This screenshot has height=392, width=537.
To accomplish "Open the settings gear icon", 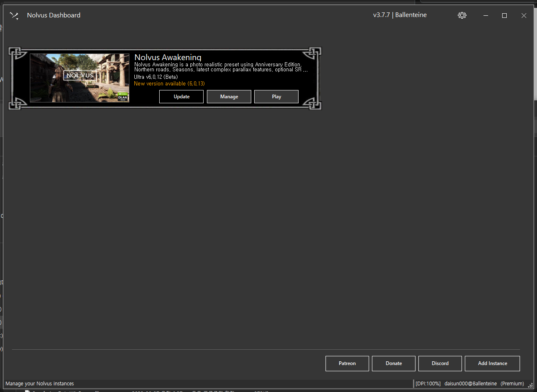I will (462, 15).
